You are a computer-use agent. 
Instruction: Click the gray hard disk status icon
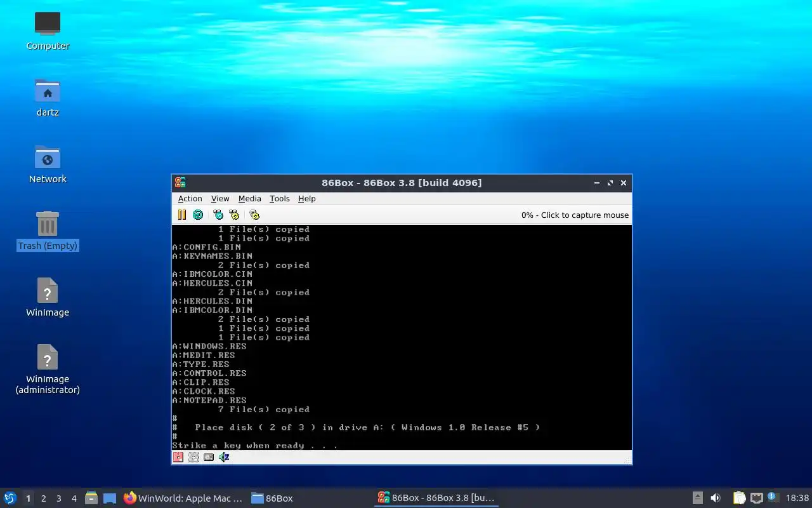pos(209,457)
